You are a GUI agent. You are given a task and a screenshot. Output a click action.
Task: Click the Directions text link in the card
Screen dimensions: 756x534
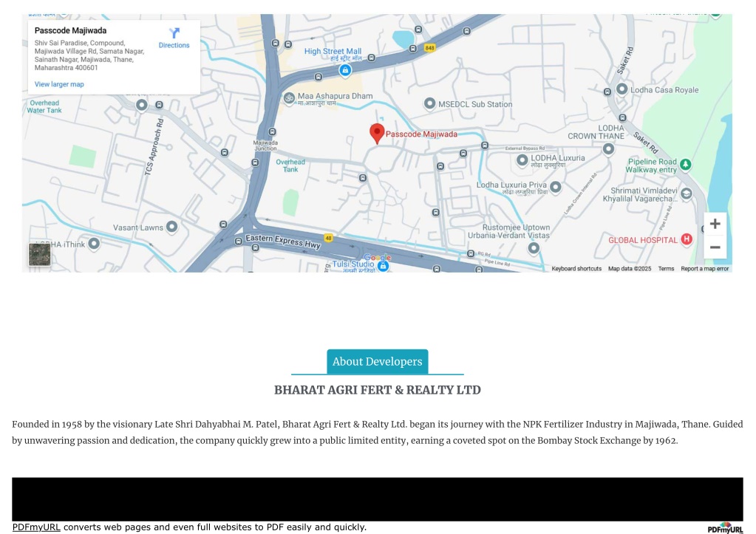tap(174, 45)
